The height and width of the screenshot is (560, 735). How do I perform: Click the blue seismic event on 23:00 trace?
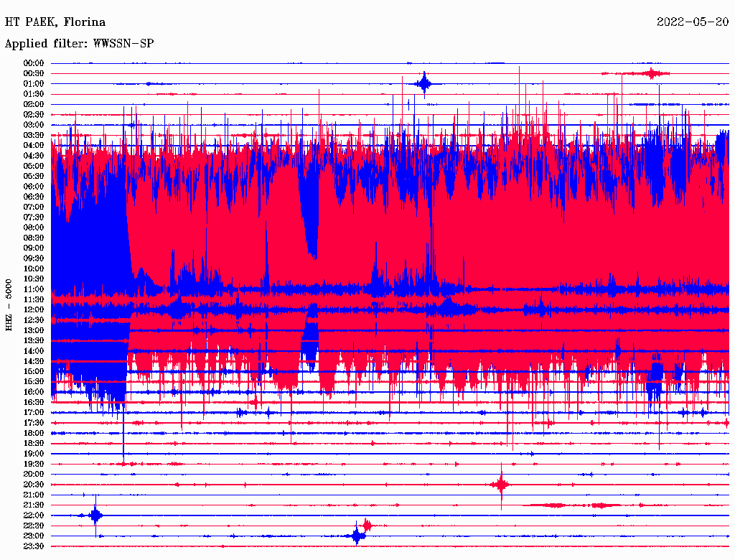tap(358, 536)
